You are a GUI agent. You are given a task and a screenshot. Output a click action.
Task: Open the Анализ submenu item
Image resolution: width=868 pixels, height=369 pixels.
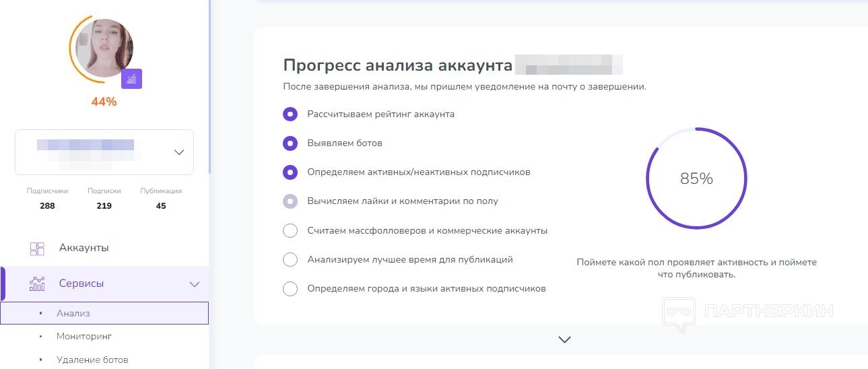tap(73, 313)
